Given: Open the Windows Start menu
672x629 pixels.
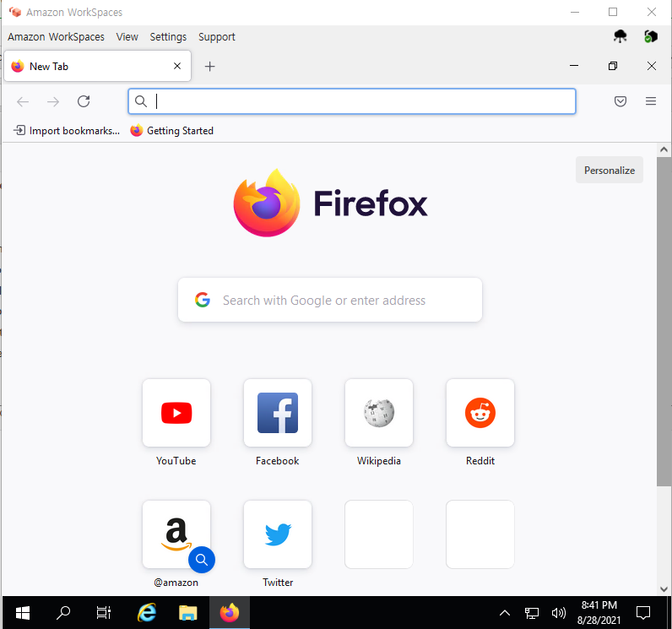Looking at the screenshot, I should pos(22,613).
